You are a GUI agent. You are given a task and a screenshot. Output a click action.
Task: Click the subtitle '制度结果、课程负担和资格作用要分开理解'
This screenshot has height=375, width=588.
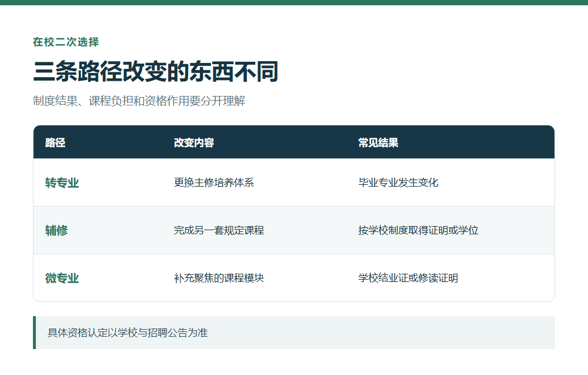click(x=139, y=101)
